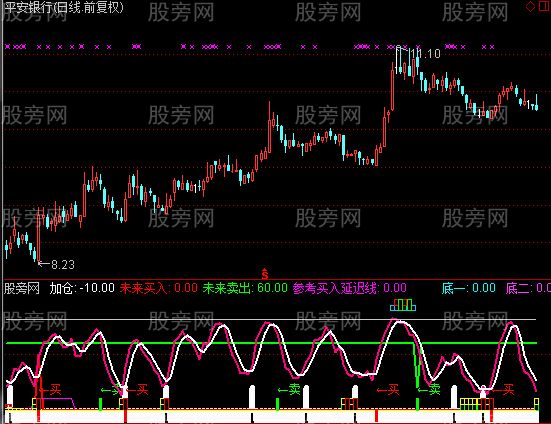
Task: Select the chart title 平安银行(日线.前复权)
Action: click(64, 7)
